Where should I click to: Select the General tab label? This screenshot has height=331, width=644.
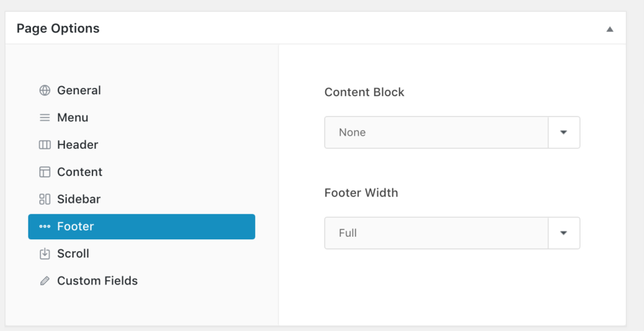click(79, 90)
